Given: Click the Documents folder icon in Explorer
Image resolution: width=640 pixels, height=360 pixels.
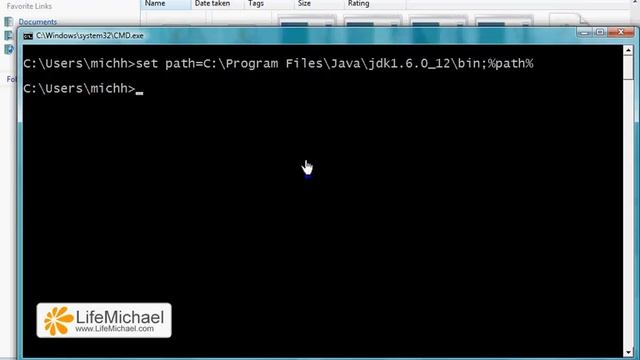Looking at the screenshot, I should point(9,22).
